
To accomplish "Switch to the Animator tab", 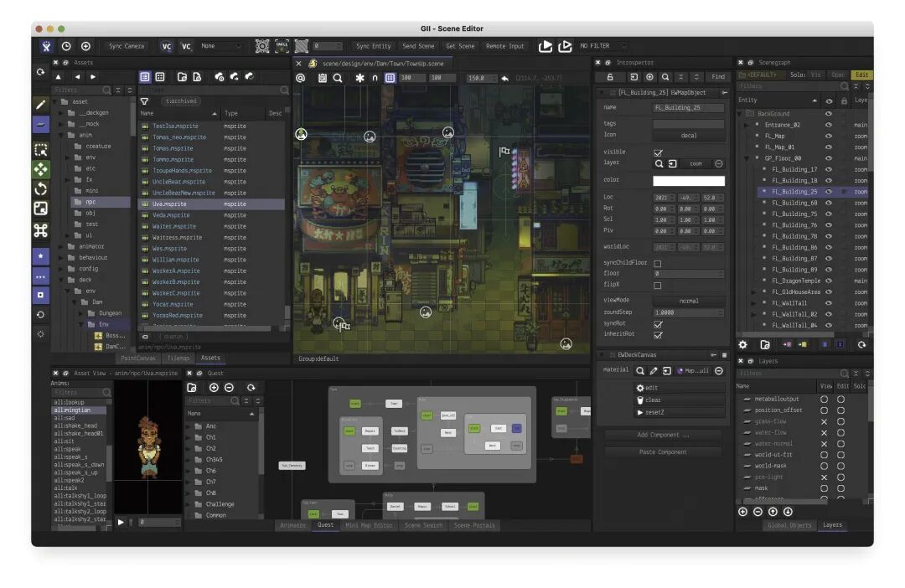I will pyautogui.click(x=292, y=525).
